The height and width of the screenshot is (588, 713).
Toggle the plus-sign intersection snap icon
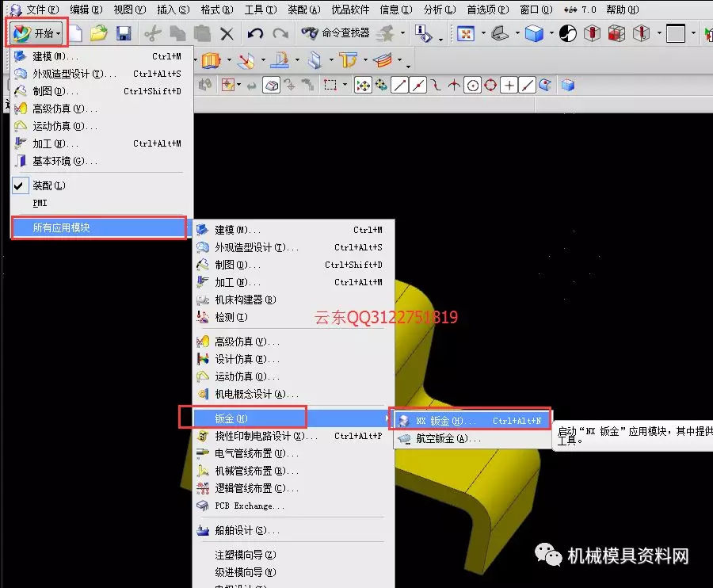click(x=509, y=85)
